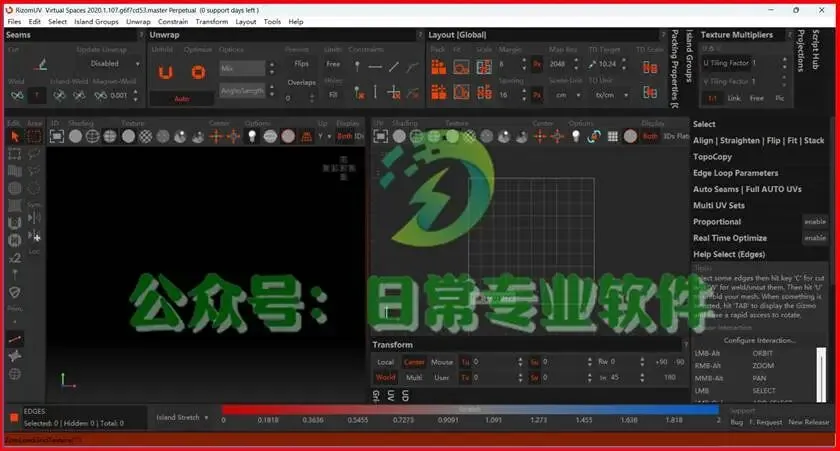Open the Up axis Y dropdown
Image resolution: width=840 pixels, height=451 pixels.
(x=324, y=137)
